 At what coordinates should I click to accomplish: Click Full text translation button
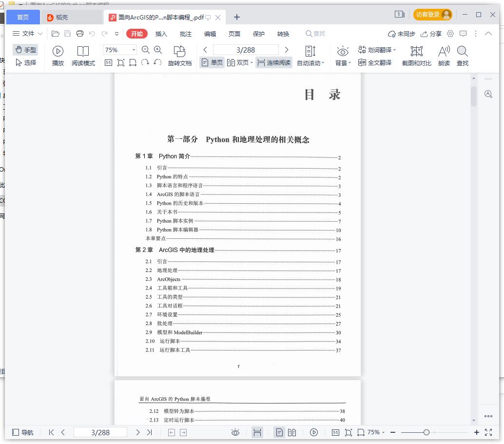(x=375, y=62)
